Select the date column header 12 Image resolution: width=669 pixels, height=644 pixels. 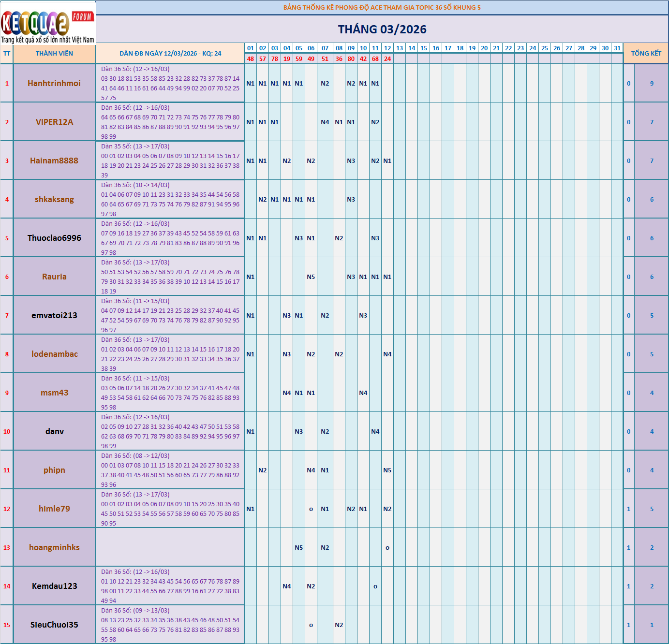388,48
